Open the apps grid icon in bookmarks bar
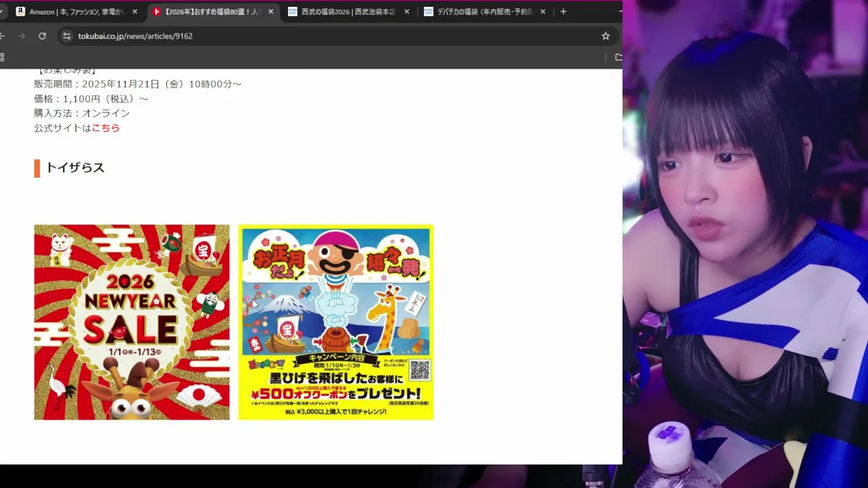The image size is (868, 488). (x=2, y=58)
